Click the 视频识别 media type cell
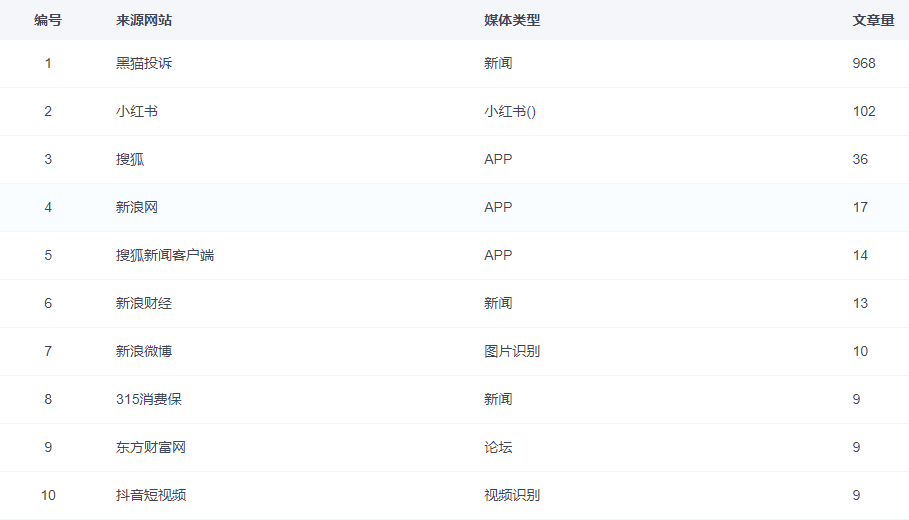This screenshot has height=520, width=909. pos(511,495)
